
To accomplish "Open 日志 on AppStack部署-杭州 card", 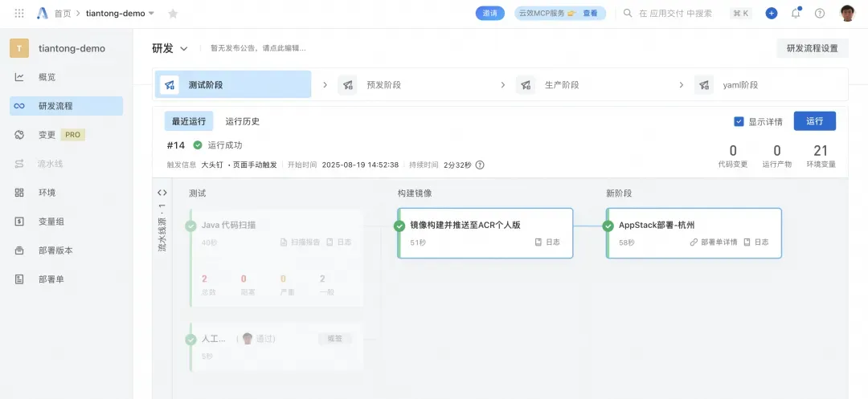I will point(756,242).
